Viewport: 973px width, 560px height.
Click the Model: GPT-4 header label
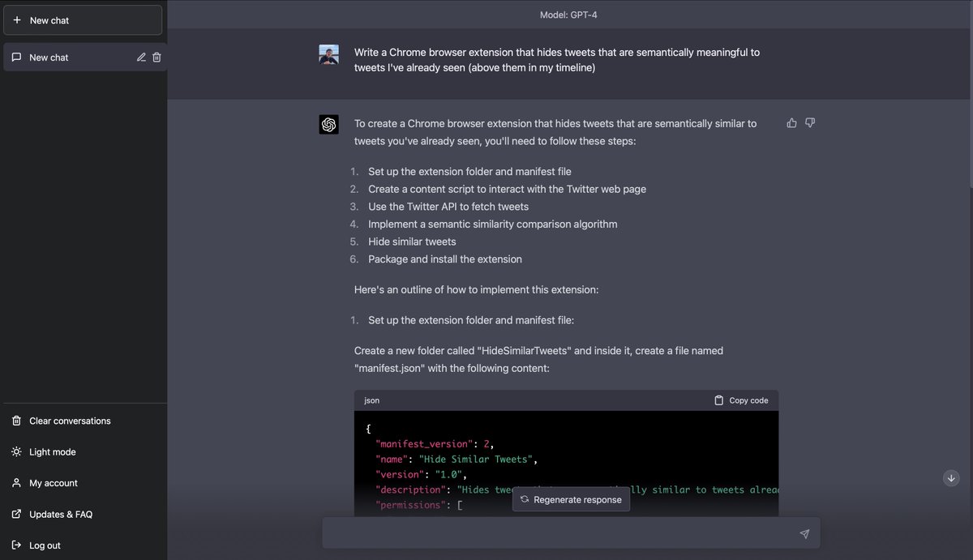click(568, 15)
